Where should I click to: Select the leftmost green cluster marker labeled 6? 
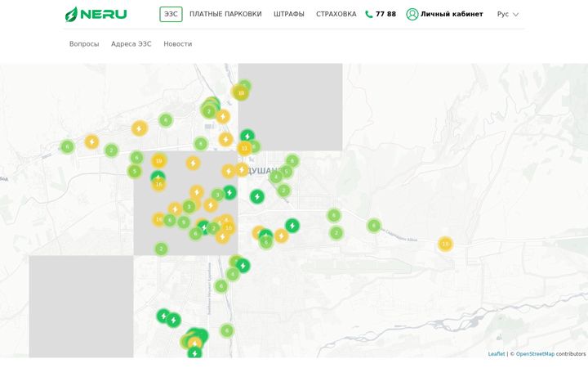[68, 146]
